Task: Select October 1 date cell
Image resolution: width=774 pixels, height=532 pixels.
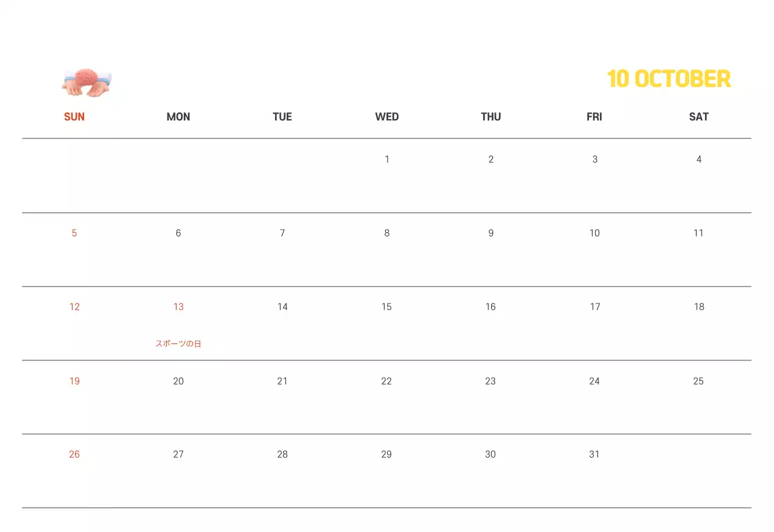Action: [x=387, y=160]
